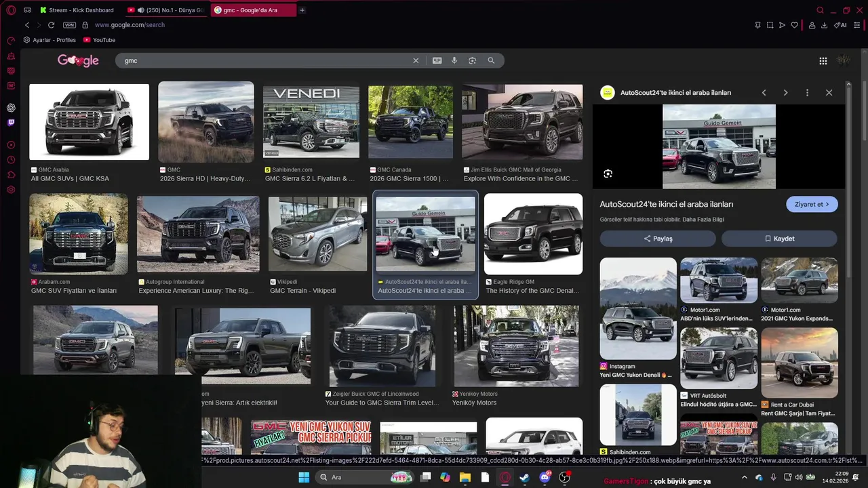Screen dimensions: 868x488
Task: Click the Ziyaret et button
Action: pyautogui.click(x=812, y=204)
